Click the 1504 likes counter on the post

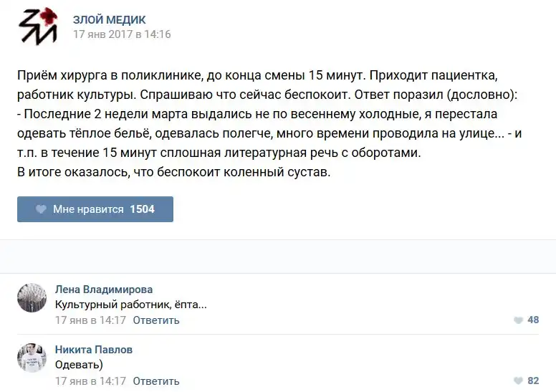142,209
